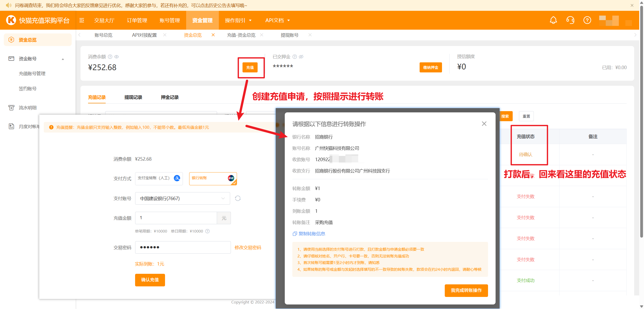The width and height of the screenshot is (644, 309).
Task: Click the 缴纳押金 button
Action: (x=431, y=67)
